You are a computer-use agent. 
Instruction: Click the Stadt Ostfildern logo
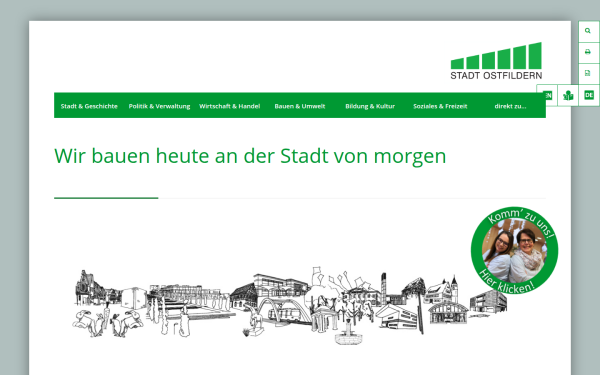click(496, 61)
